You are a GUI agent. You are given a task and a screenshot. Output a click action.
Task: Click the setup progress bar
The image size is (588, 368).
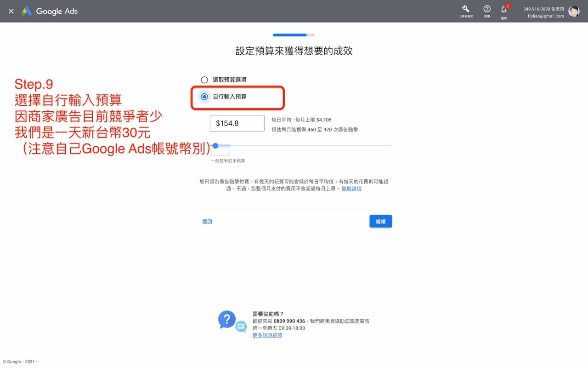[x=294, y=35]
